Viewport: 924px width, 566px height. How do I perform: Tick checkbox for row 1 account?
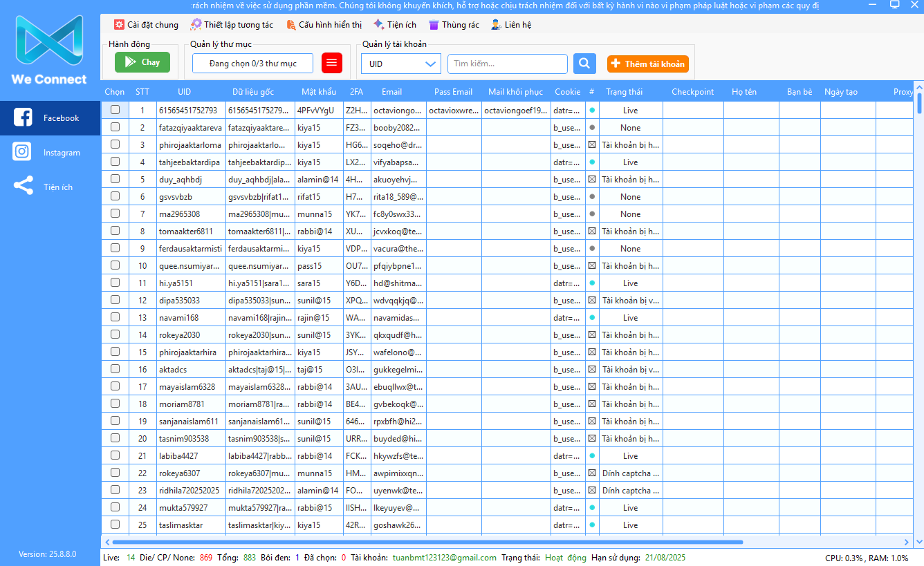point(115,110)
